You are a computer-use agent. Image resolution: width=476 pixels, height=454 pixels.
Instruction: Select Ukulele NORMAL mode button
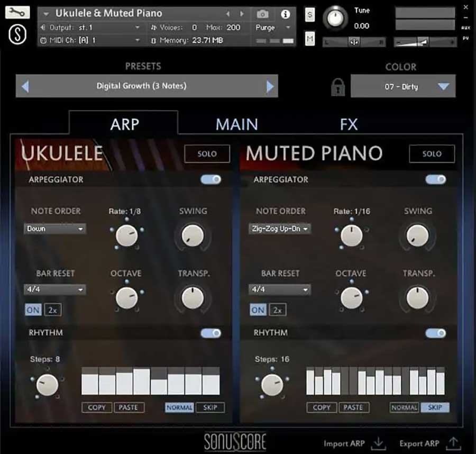tap(179, 407)
